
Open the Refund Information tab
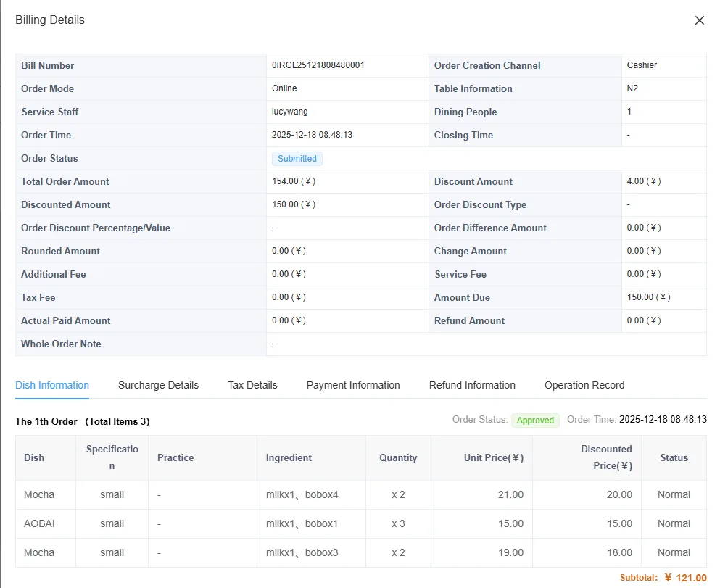[472, 385]
